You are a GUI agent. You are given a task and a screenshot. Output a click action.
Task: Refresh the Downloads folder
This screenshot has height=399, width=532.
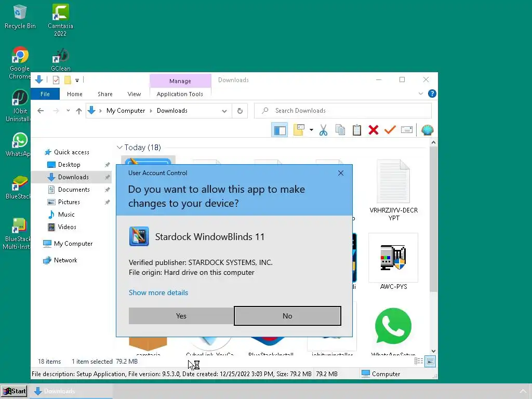240,111
